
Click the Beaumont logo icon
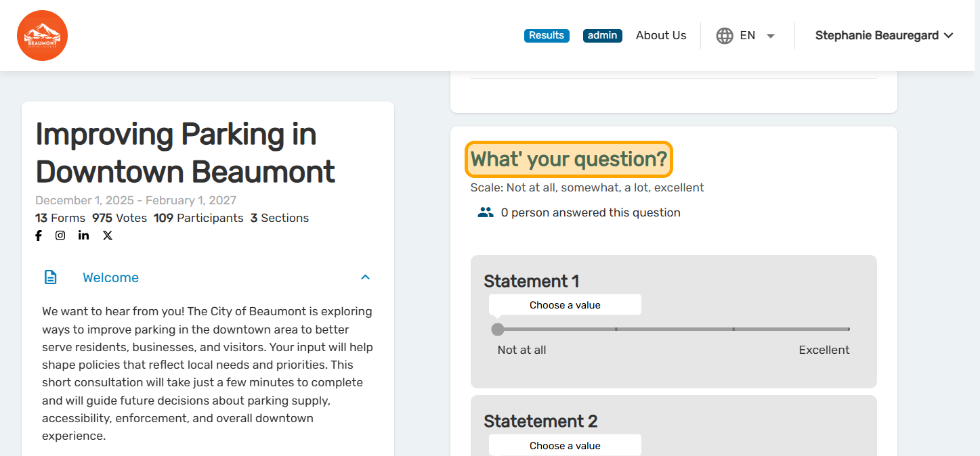tap(42, 36)
